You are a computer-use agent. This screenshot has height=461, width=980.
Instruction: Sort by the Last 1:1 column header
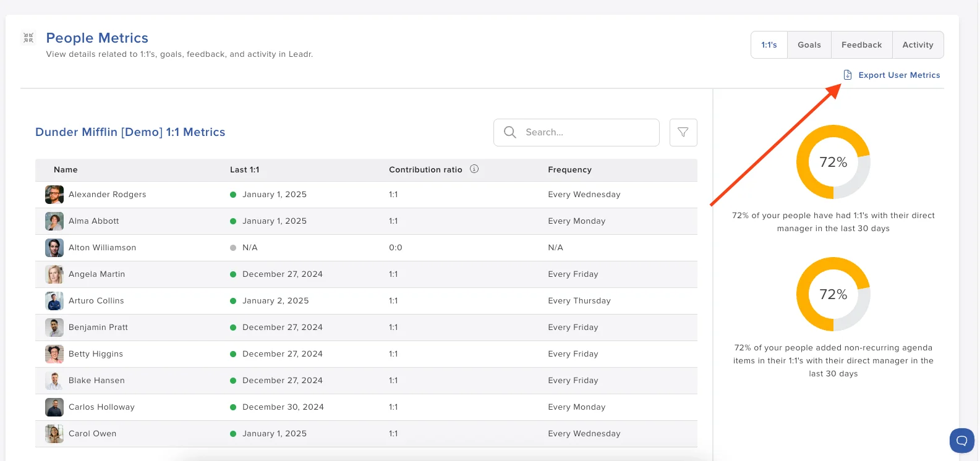click(x=245, y=170)
